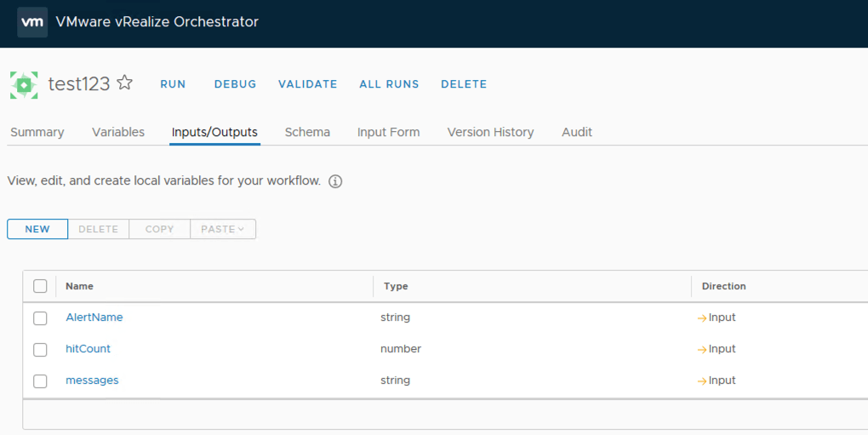868x435 pixels.
Task: Click the VMware vm logo icon
Action: click(x=32, y=22)
